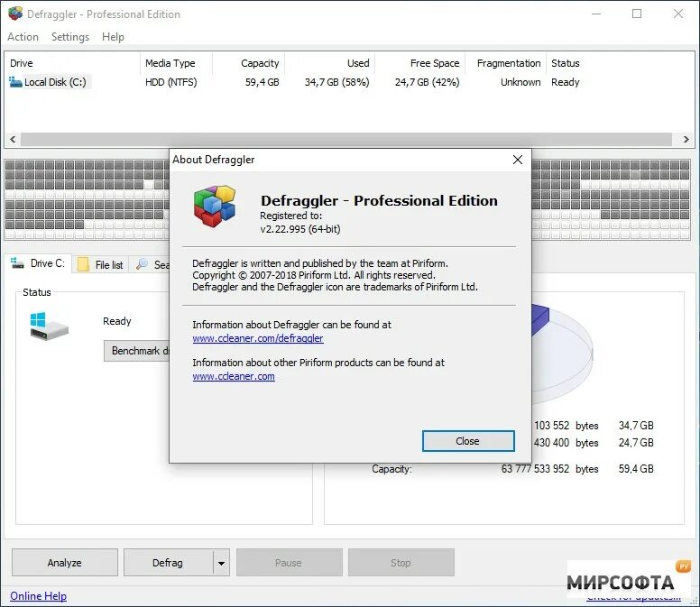700x607 pixels.
Task: Click the drive list's right scroll arrow
Action: 686,139
